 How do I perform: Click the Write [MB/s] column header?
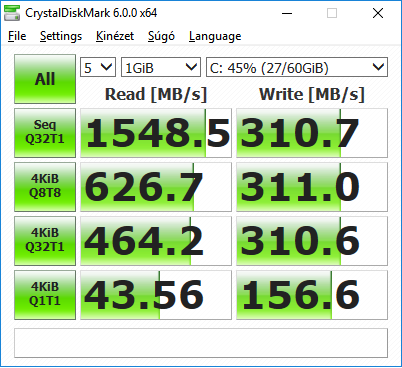(312, 94)
